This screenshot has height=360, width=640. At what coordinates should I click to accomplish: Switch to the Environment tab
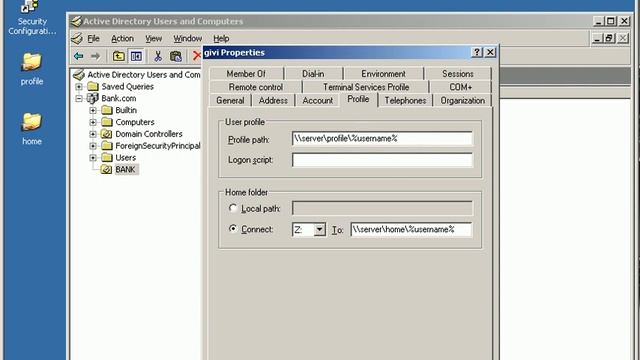(x=383, y=74)
